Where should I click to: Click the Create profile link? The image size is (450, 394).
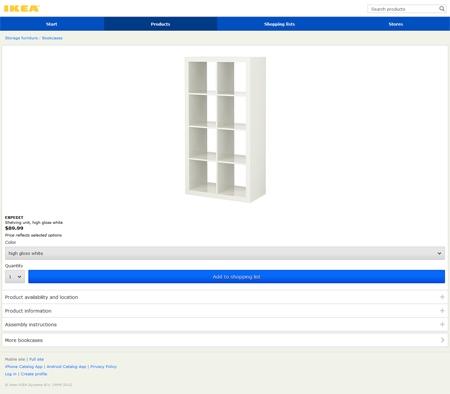[34, 374]
